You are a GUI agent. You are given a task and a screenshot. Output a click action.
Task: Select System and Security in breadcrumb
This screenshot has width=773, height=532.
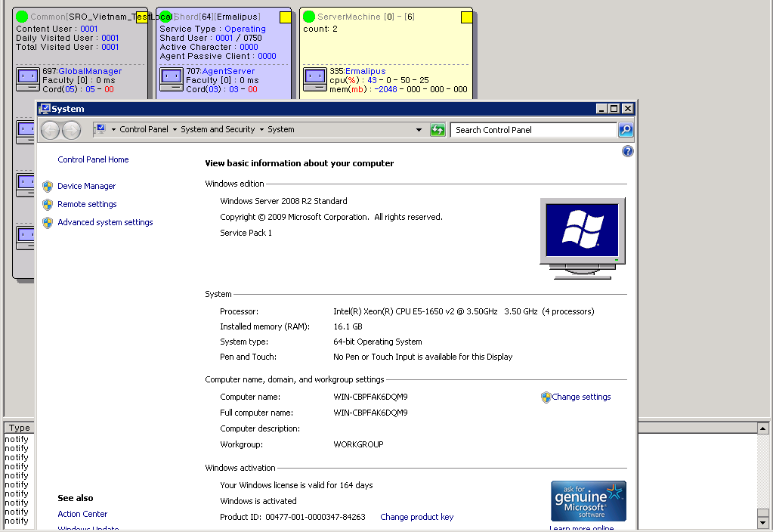coord(218,129)
